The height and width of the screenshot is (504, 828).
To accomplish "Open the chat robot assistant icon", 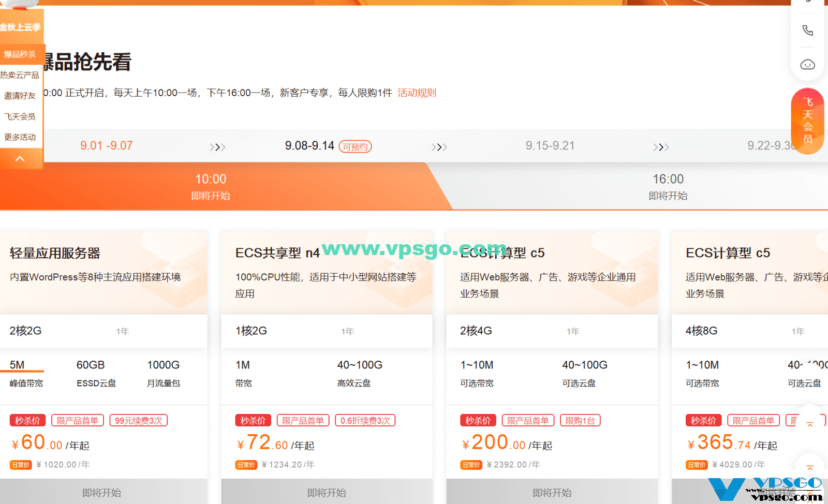I will (807, 65).
